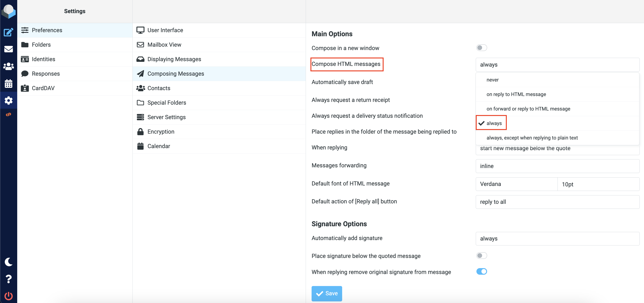Open Help using the question mark icon
This screenshot has height=303, width=644.
[x=9, y=279]
